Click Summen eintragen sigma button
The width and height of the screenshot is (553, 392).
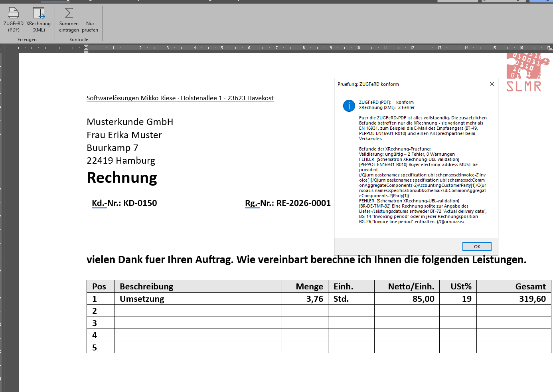pos(69,20)
